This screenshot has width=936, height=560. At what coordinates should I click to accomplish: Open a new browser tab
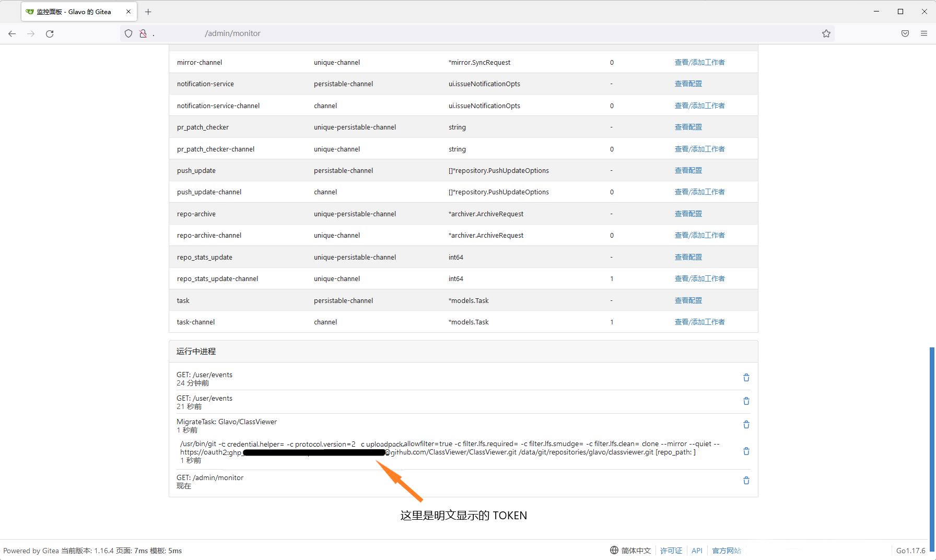[x=148, y=11]
